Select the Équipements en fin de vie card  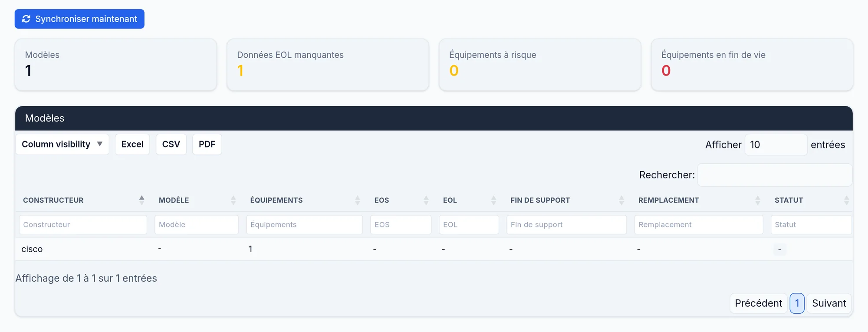752,65
